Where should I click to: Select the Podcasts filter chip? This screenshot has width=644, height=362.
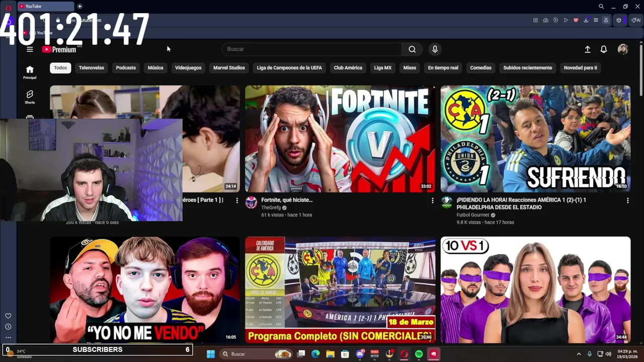click(126, 68)
